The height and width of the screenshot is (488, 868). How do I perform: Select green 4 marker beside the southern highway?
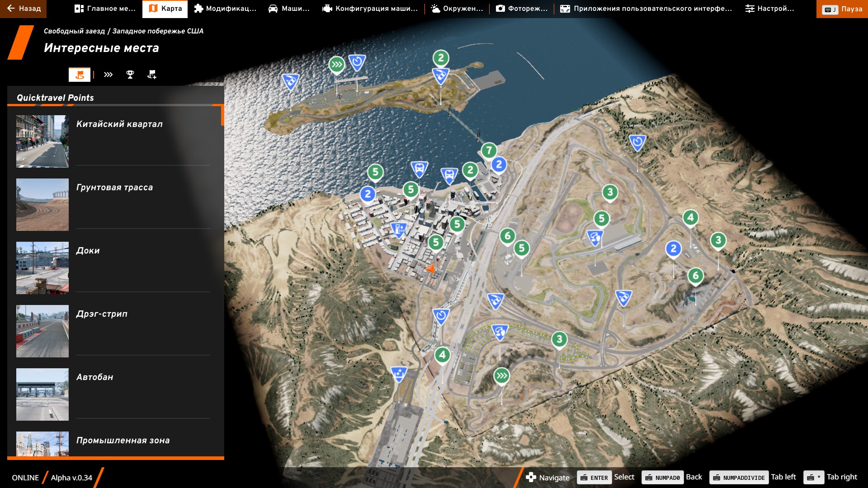(x=442, y=355)
